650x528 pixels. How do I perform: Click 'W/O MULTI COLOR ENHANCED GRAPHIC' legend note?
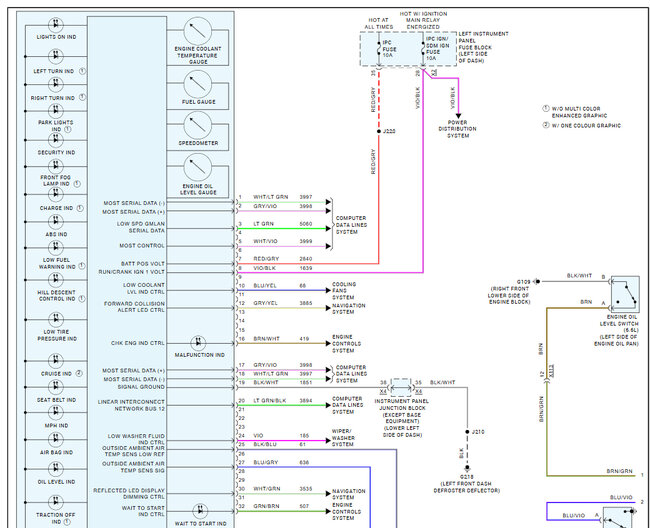pyautogui.click(x=579, y=112)
